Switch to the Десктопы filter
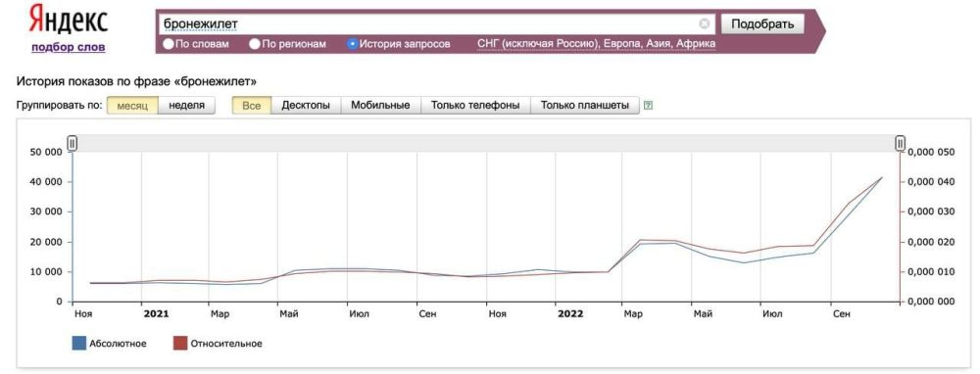980x374 pixels. pyautogui.click(x=306, y=106)
